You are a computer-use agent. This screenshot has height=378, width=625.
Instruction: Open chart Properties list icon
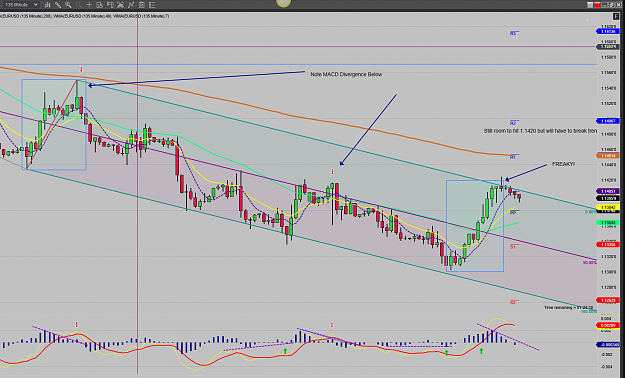152,5
